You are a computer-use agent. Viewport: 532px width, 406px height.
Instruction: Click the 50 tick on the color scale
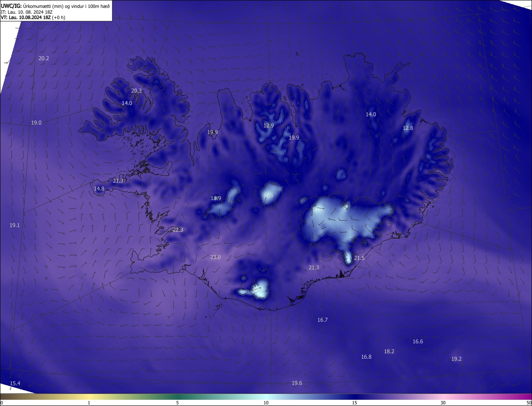point(529,403)
